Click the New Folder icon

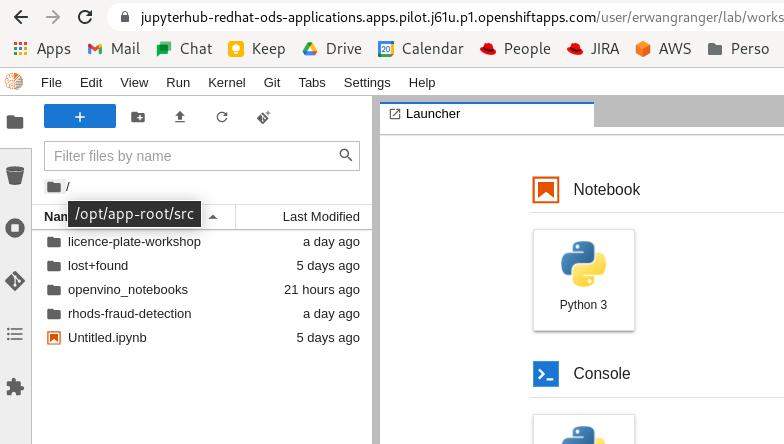coord(138,117)
